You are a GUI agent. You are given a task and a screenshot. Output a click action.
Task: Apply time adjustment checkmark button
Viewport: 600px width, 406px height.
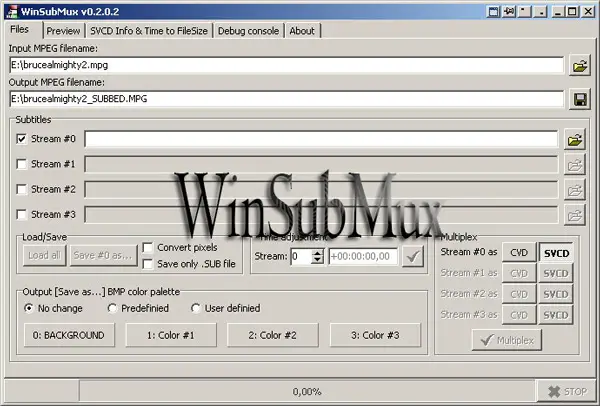point(413,256)
